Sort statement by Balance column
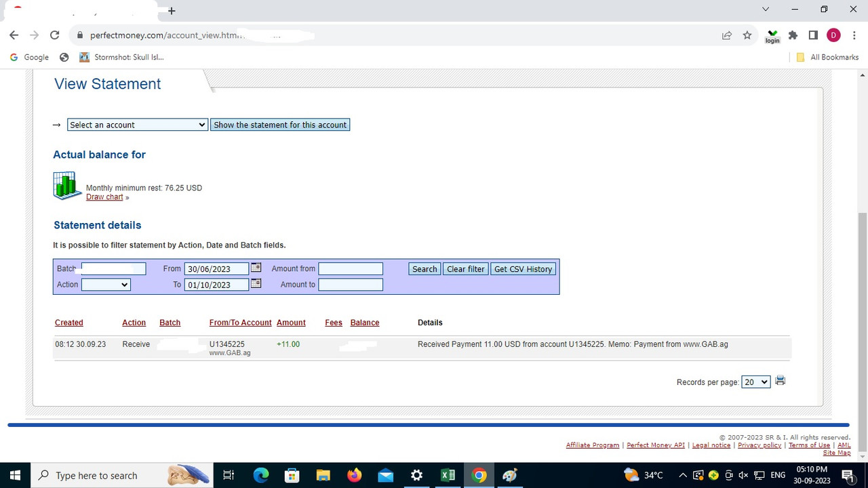 365,323
